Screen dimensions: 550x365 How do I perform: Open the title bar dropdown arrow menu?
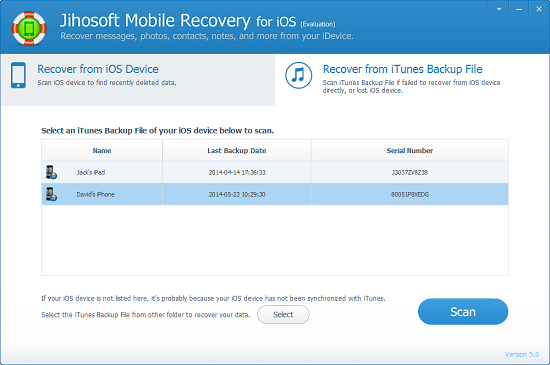tap(499, 9)
